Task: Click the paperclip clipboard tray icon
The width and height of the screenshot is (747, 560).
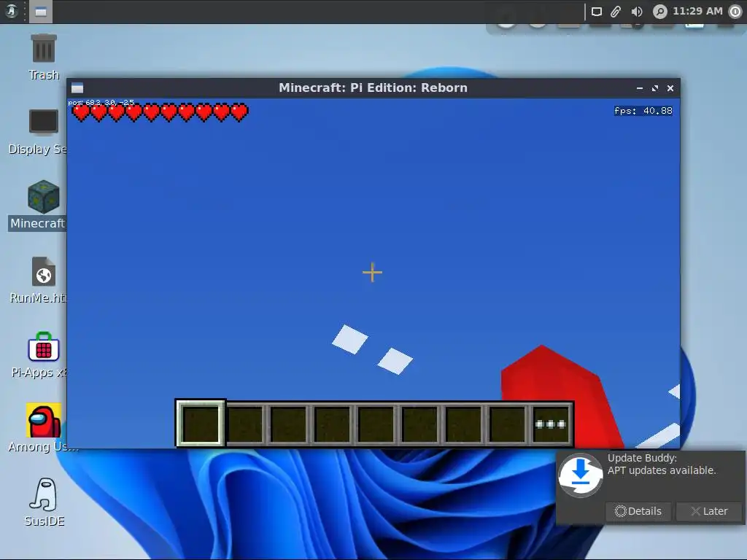Action: pyautogui.click(x=616, y=12)
